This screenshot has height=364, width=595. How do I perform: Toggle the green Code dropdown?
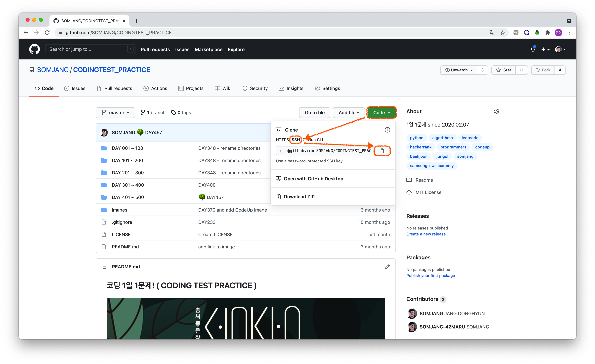point(381,113)
